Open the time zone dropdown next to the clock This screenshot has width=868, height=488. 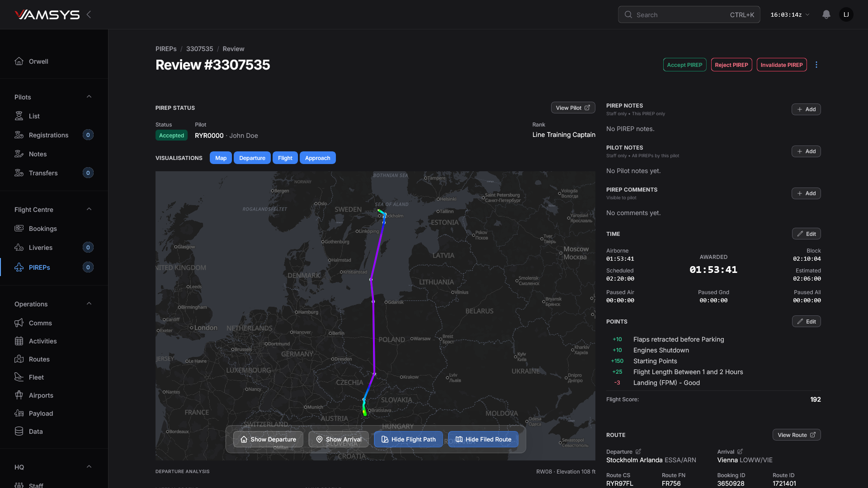click(x=807, y=14)
